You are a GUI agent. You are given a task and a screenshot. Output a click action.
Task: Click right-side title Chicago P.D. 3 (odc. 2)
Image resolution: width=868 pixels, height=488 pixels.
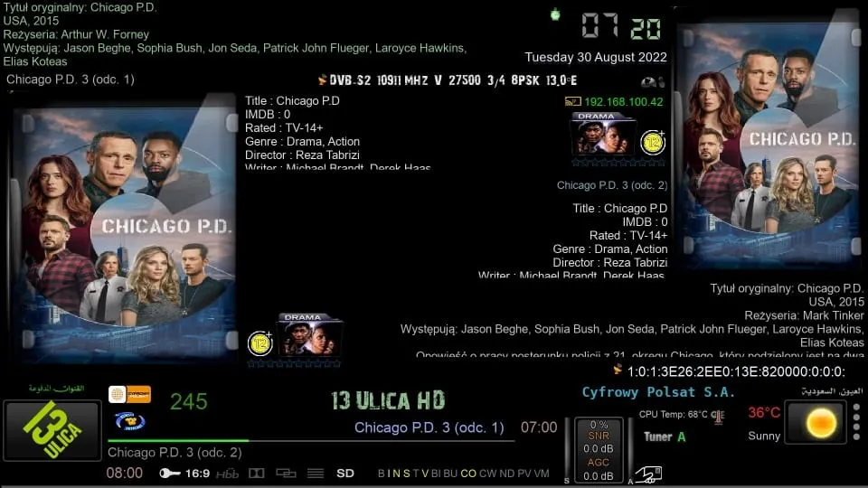click(x=612, y=185)
